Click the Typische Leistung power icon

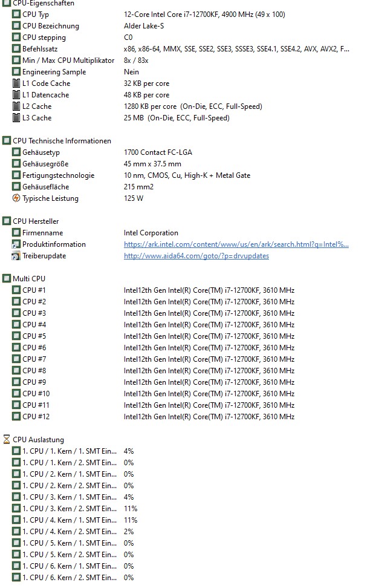pyautogui.click(x=16, y=198)
